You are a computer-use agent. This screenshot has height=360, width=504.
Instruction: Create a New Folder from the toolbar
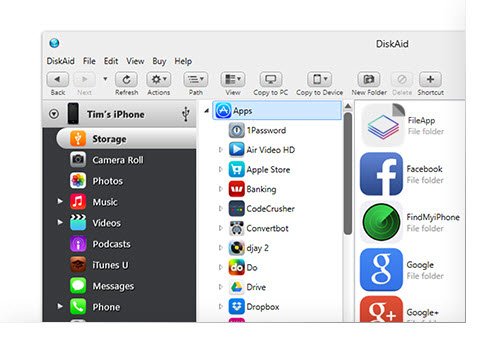pyautogui.click(x=369, y=79)
